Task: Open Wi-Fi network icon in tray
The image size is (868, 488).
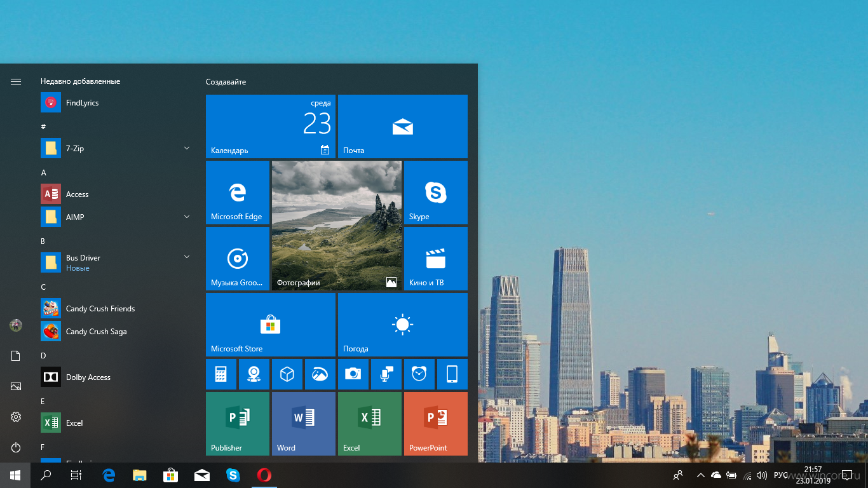Action: click(747, 475)
